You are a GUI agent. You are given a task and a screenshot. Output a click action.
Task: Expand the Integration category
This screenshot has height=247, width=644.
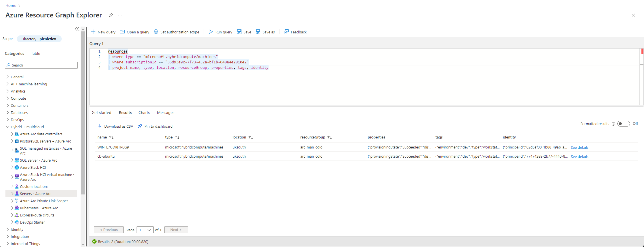click(8, 236)
